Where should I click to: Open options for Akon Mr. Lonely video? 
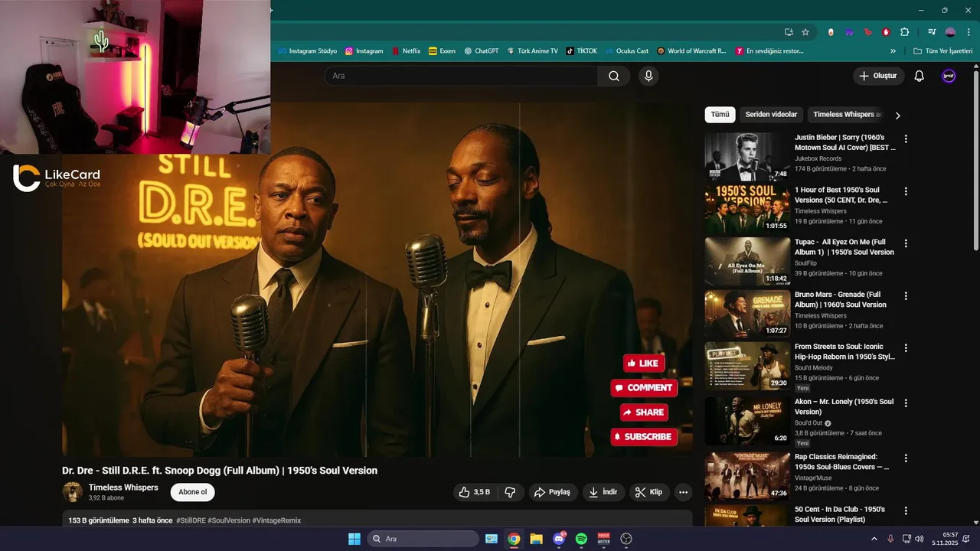pyautogui.click(x=906, y=403)
